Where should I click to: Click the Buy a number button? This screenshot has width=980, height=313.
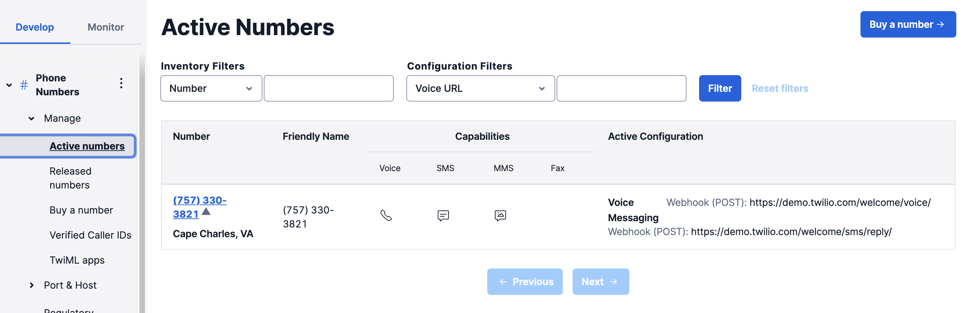(x=908, y=24)
